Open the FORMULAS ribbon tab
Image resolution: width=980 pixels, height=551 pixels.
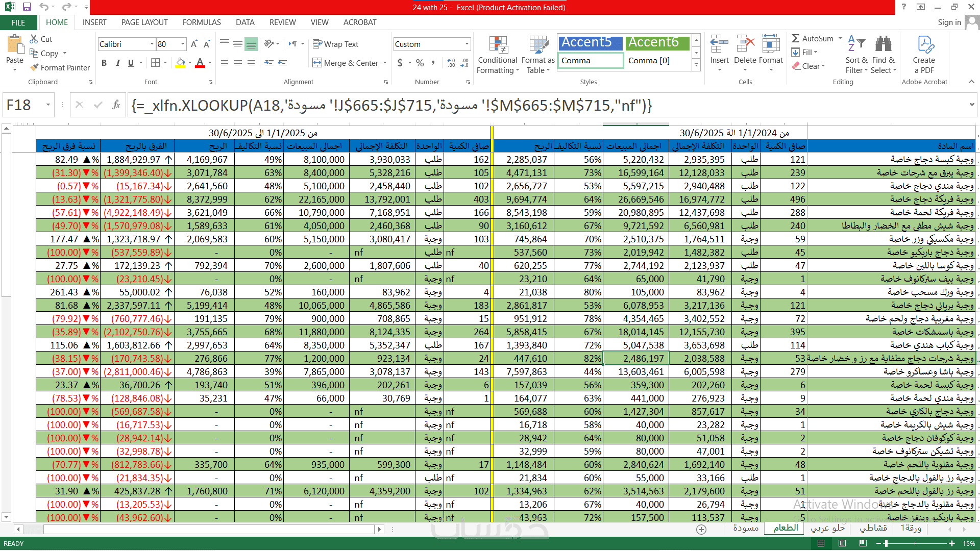[202, 22]
